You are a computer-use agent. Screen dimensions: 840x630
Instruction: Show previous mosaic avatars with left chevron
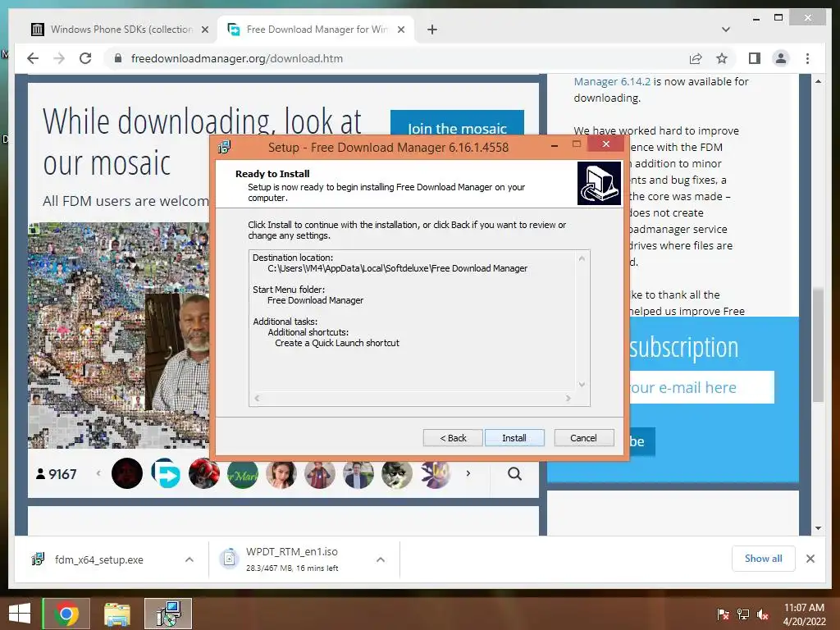point(98,473)
